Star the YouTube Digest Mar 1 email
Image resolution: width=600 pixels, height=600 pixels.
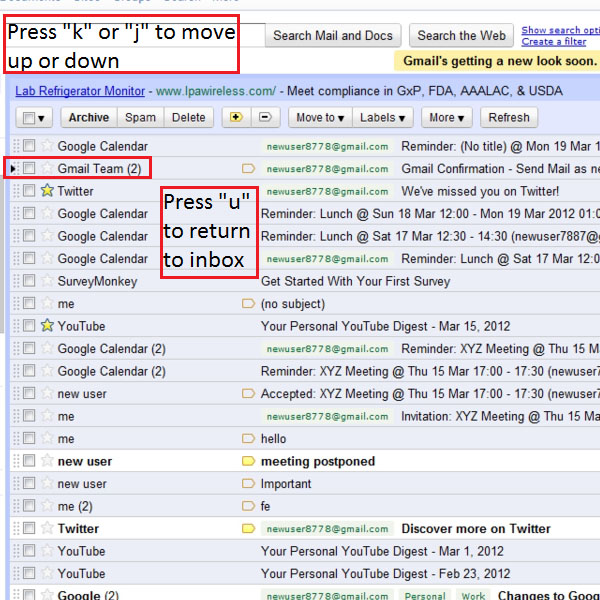[x=47, y=551]
